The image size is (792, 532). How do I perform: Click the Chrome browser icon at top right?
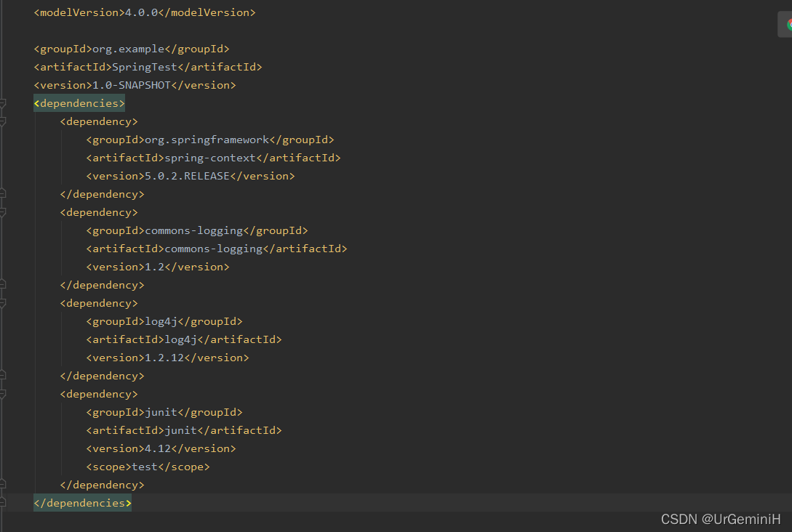[x=788, y=23]
